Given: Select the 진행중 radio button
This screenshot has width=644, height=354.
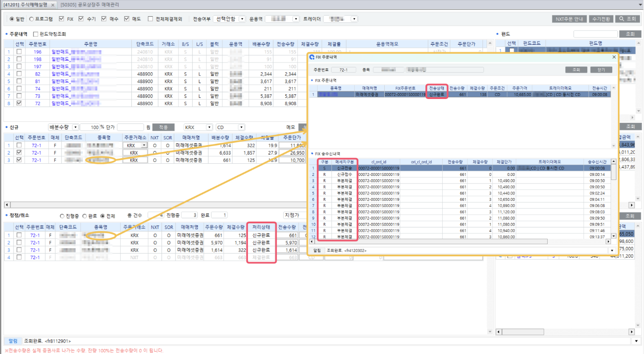Looking at the screenshot, I should click(x=62, y=216).
